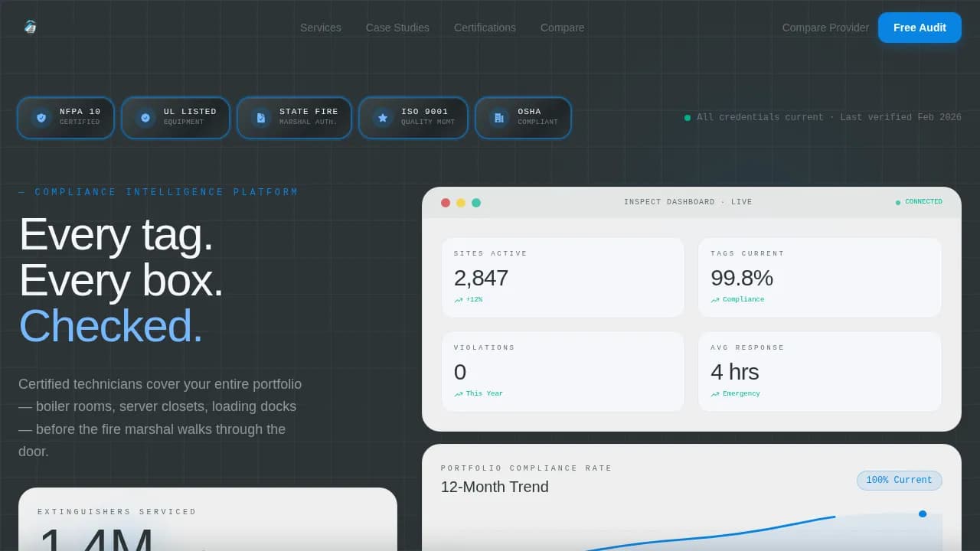
Task: Select the Violations stat card
Action: (563, 371)
